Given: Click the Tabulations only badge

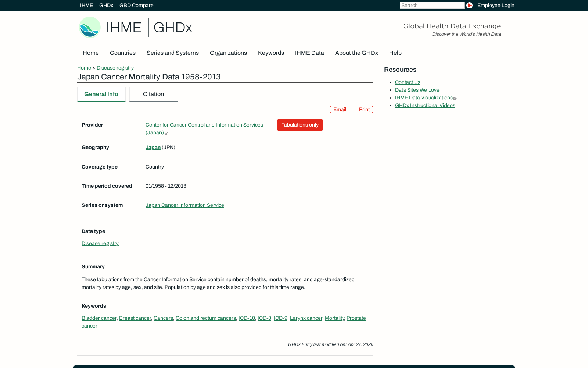Looking at the screenshot, I should click(300, 125).
